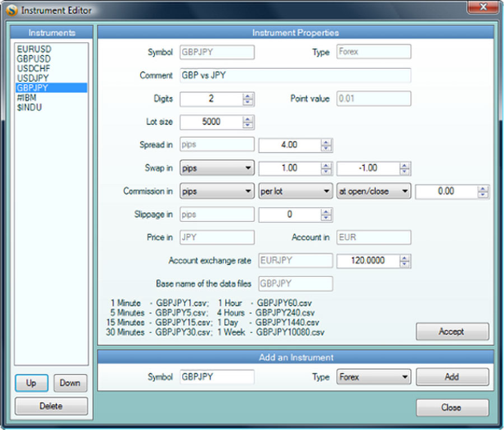Screen dimensions: 504x430
Task: Close the Instrument Editor dialog
Action: pyautogui.click(x=452, y=408)
